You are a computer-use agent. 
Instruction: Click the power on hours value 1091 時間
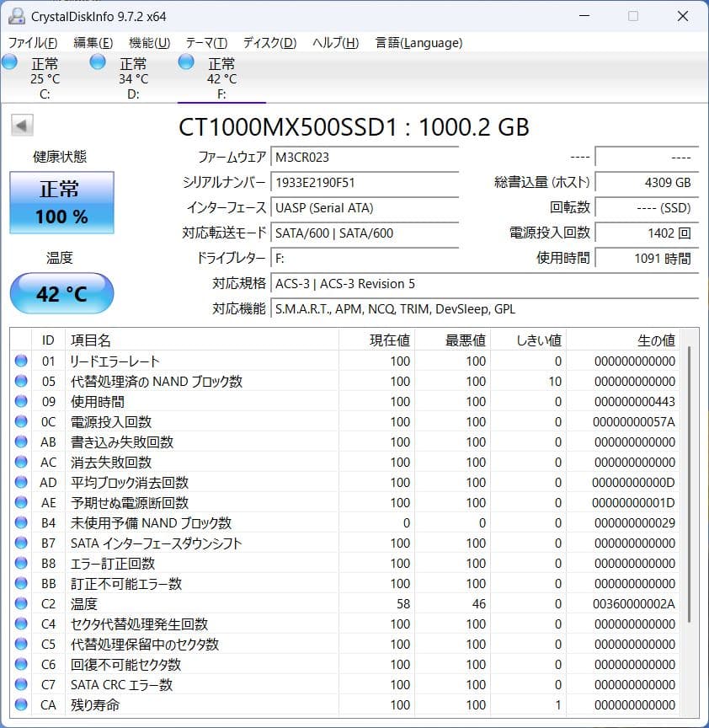tap(647, 258)
